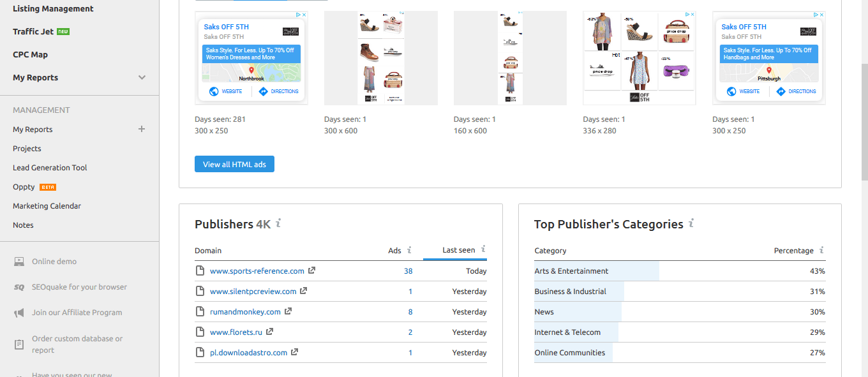Click the online demo monitor icon
The height and width of the screenshot is (377, 868).
[x=19, y=260]
